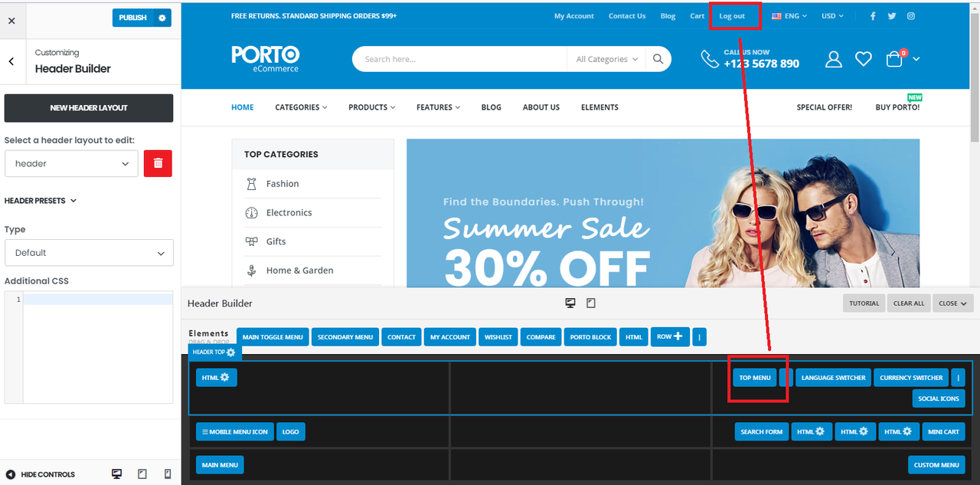The image size is (980, 485).
Task: Click Fashion category dress icon
Action: tap(251, 184)
